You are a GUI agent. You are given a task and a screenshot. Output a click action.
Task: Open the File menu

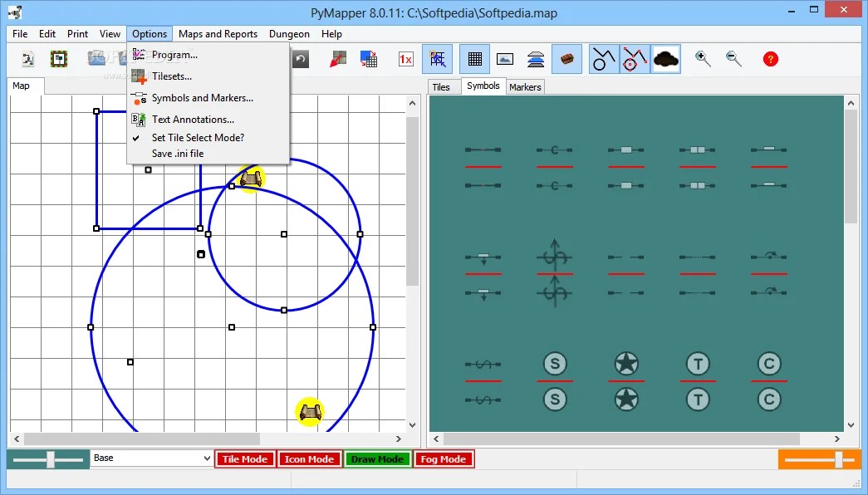[20, 34]
